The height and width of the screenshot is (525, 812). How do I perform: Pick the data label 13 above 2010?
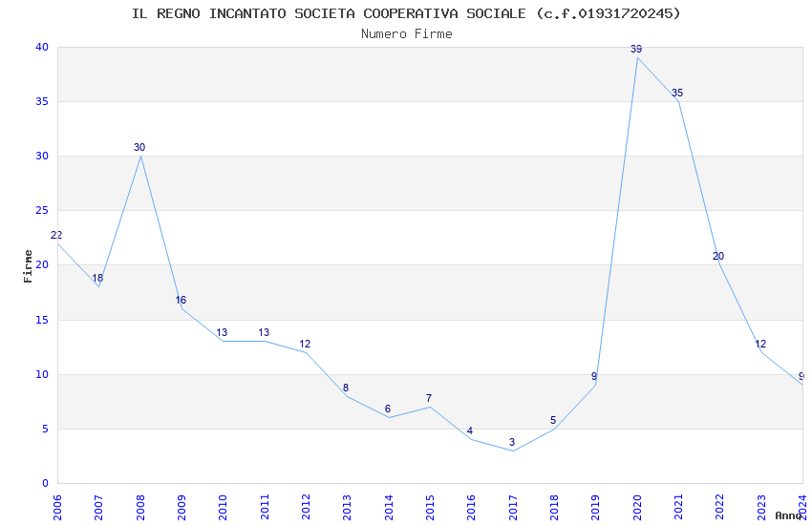[x=222, y=332]
